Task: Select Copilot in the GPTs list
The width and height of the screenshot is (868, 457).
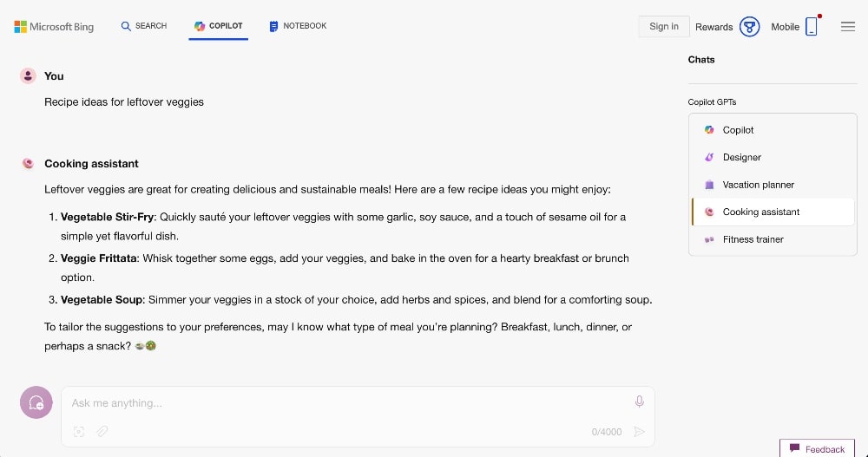Action: click(x=738, y=130)
